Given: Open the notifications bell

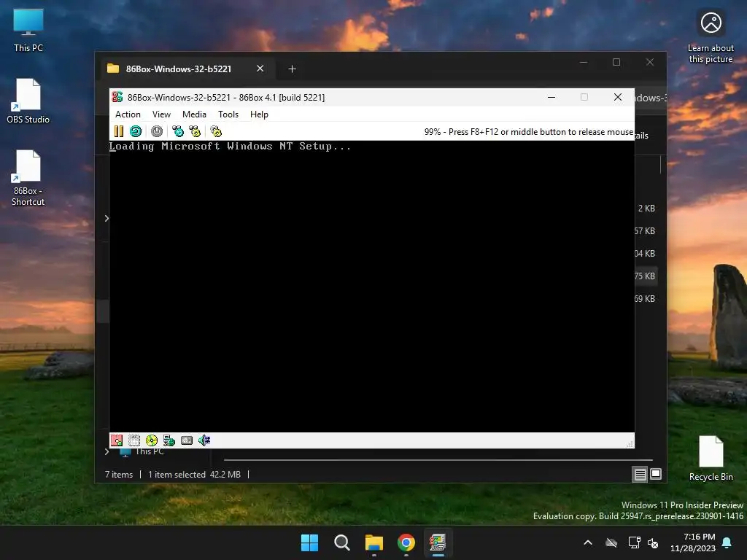Looking at the screenshot, I should (x=727, y=542).
